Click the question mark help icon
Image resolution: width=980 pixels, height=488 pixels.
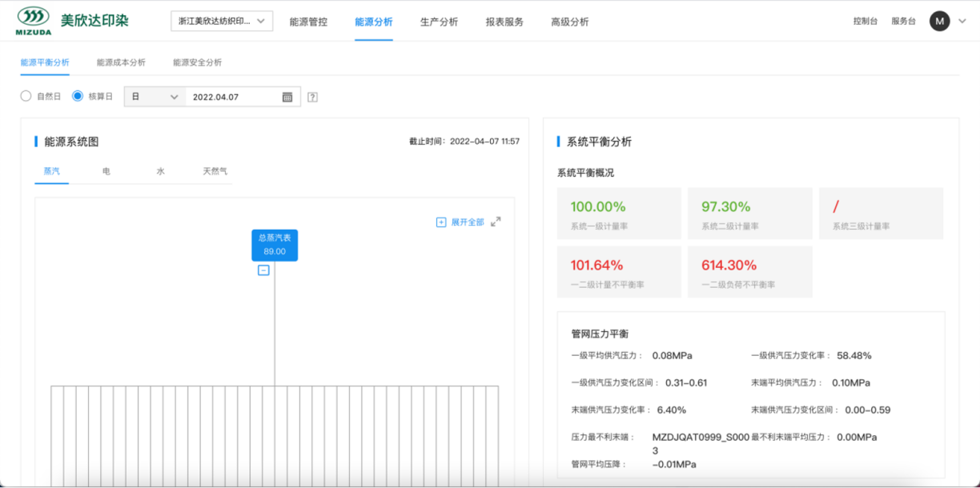(312, 97)
